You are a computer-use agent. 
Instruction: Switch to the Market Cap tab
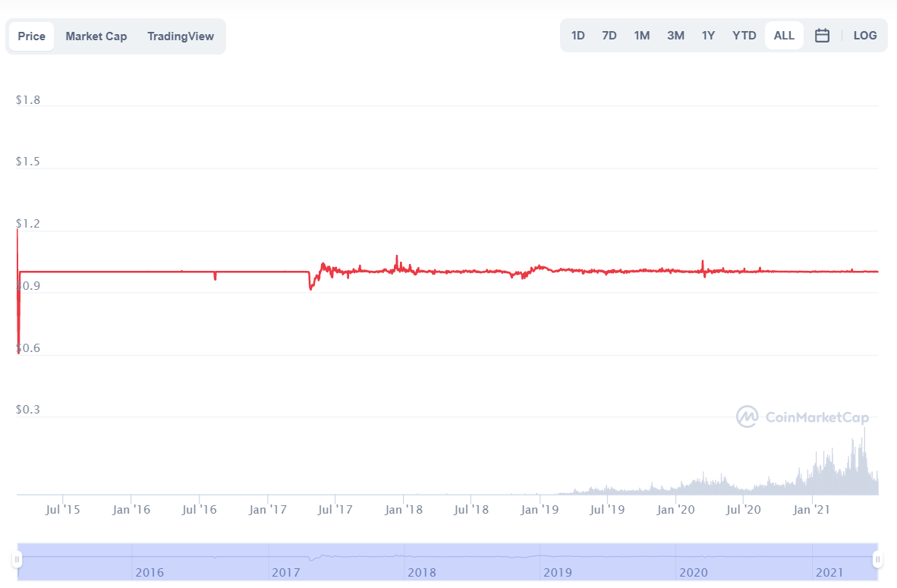(96, 36)
